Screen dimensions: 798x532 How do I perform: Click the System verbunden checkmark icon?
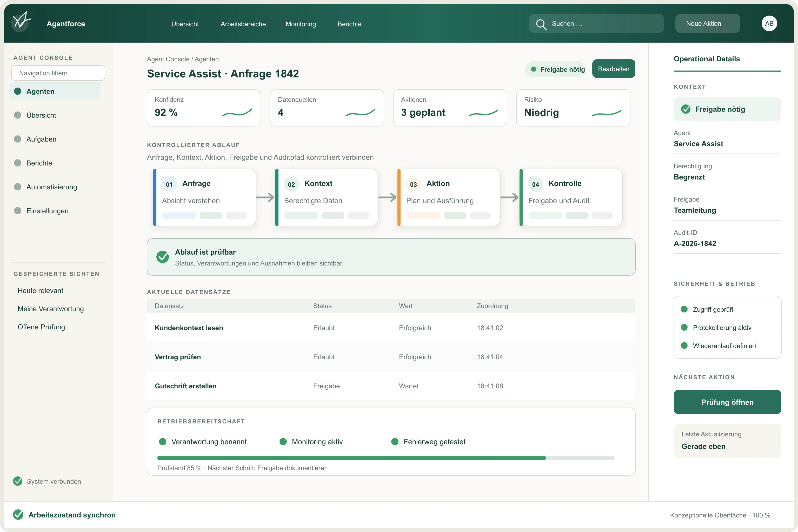pos(18,481)
